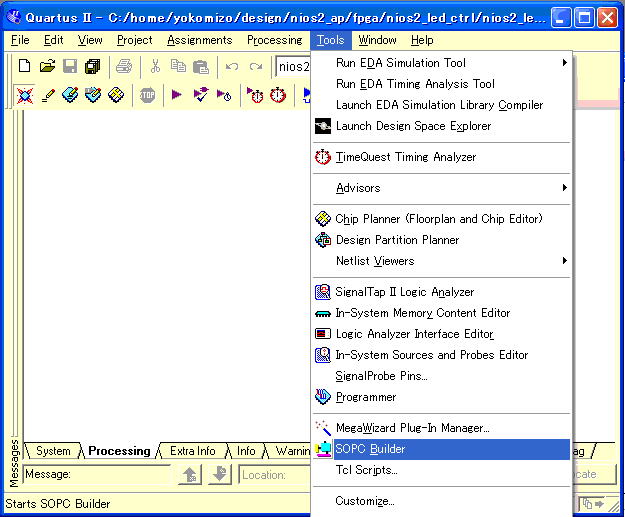Click the Redo arrow icon
The width and height of the screenshot is (625, 517).
pos(256,67)
